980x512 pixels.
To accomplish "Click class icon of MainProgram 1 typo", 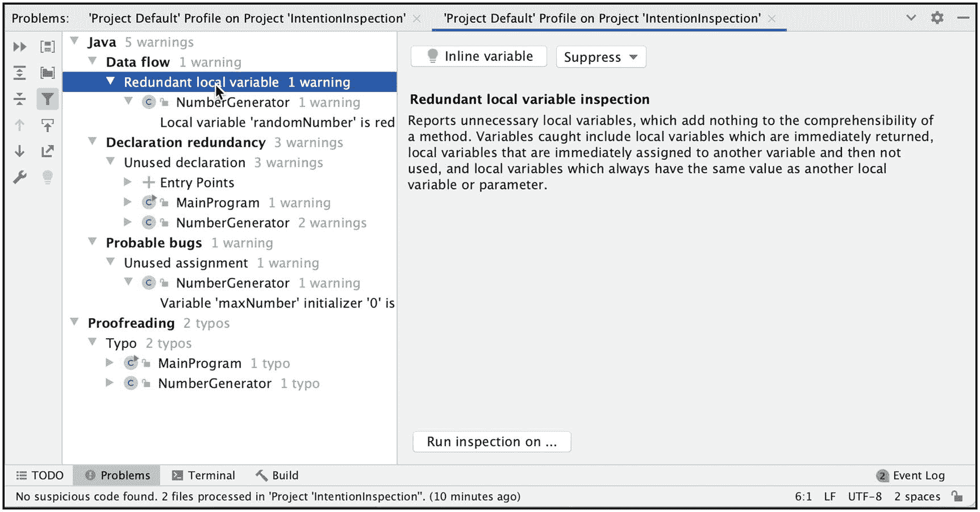I will point(131,363).
